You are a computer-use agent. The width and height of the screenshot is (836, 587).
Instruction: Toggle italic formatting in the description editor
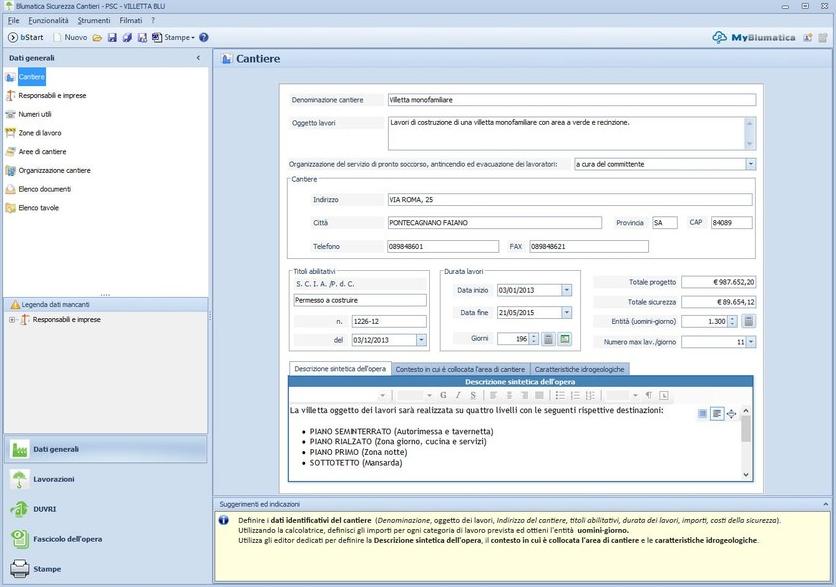(x=459, y=395)
